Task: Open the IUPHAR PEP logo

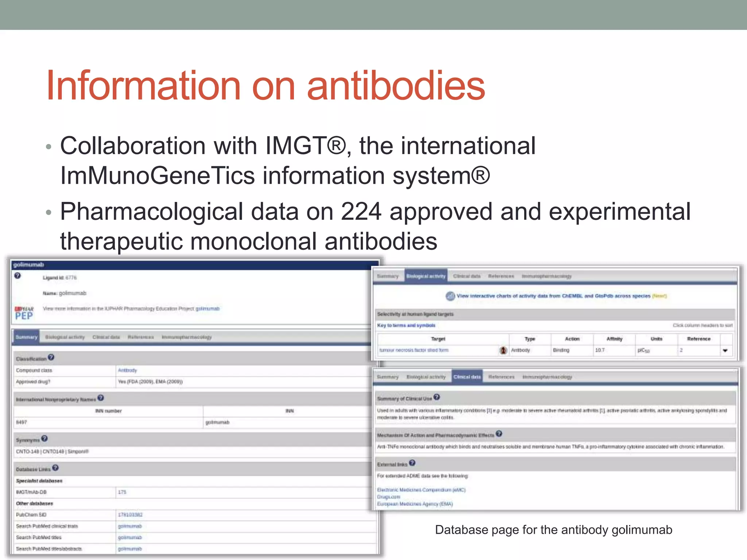Action: 24,313
